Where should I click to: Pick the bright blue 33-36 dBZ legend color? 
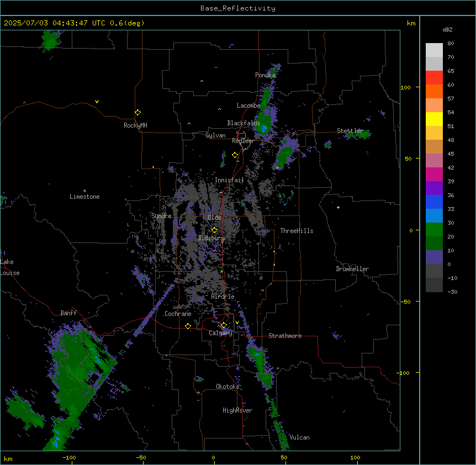[434, 202]
